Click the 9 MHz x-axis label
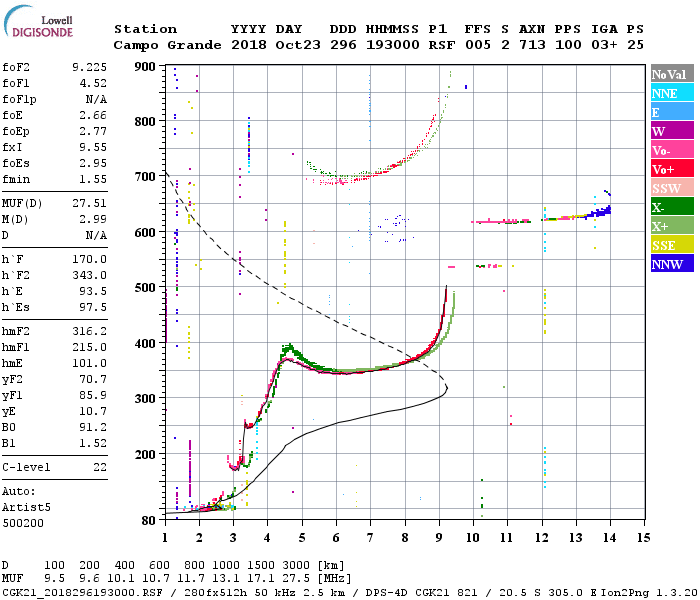Viewport: 700px width, 600px height. point(439,538)
